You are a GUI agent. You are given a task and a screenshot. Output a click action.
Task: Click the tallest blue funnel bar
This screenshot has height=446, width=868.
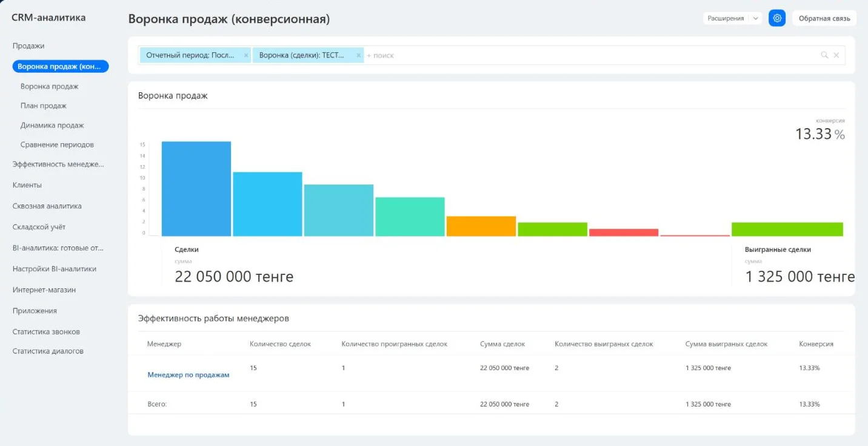196,189
